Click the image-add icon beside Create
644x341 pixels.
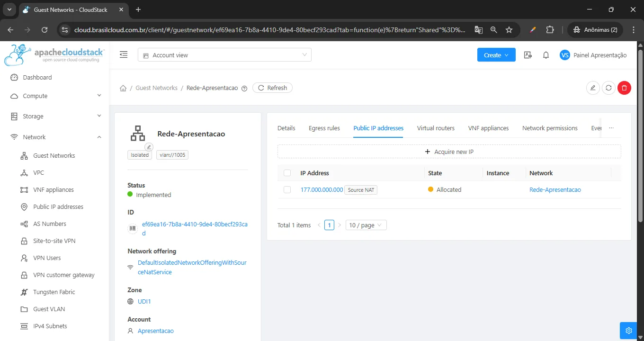click(x=528, y=55)
